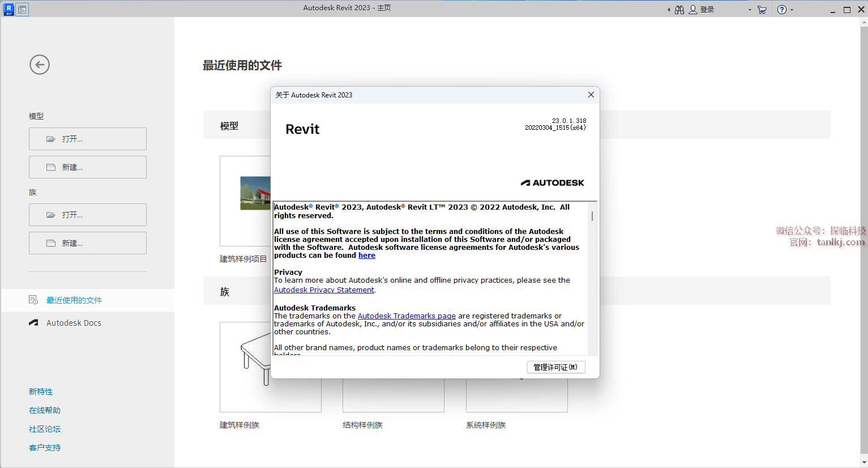Screen dimensions: 868x468
Task: Open the Autodesk App Store cart icon
Action: point(762,10)
